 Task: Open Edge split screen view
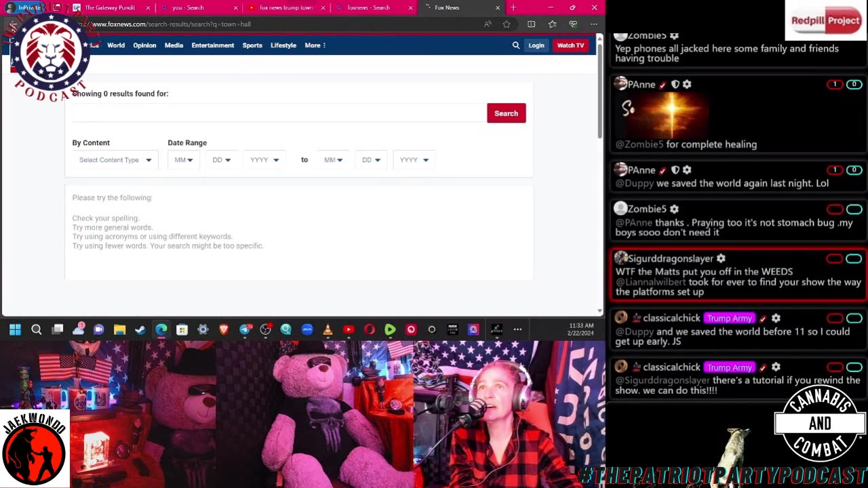531,24
